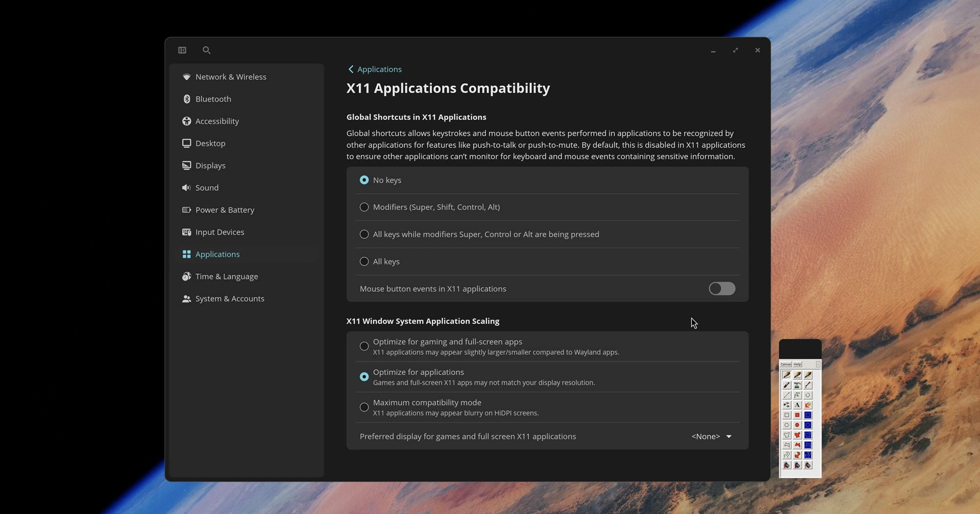Select Modifiers (Super, Shift, Control, Alt) option

[x=547, y=207]
